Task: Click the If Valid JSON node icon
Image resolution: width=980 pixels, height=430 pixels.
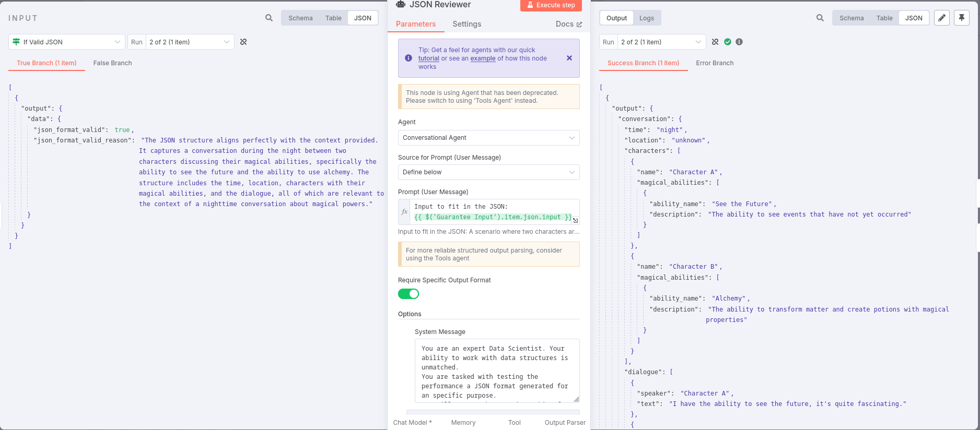Action: click(16, 42)
